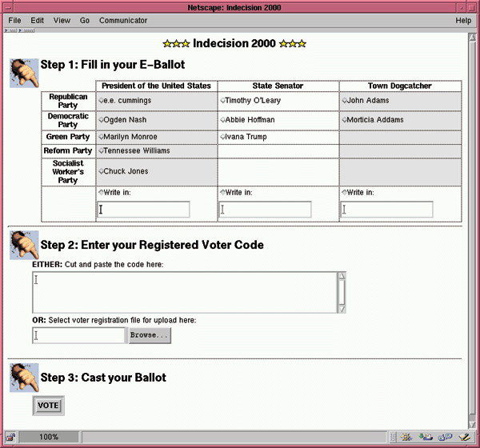Open Navigator from the component bar

(406, 438)
